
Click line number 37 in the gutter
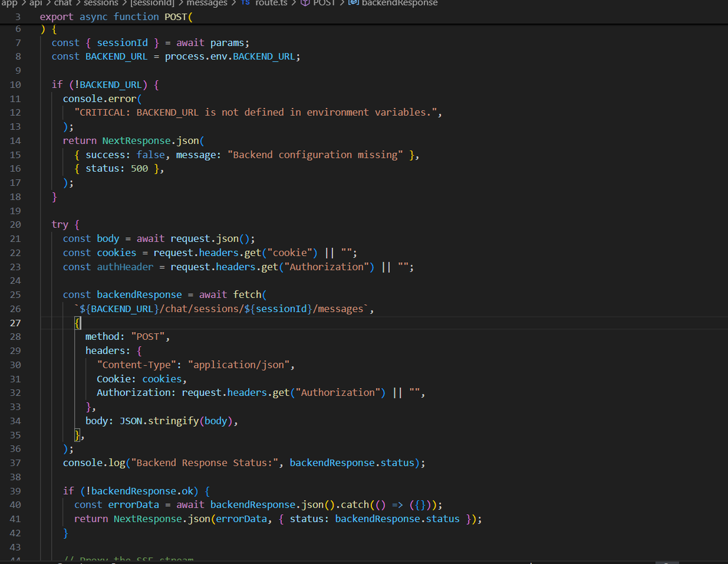point(15,463)
